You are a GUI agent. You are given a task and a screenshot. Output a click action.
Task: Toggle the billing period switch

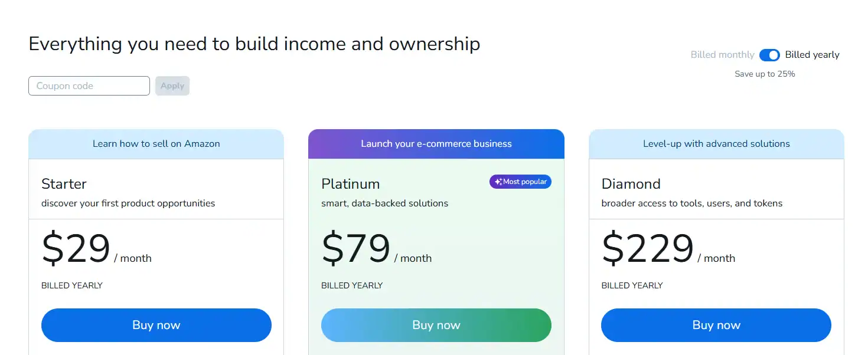(769, 55)
